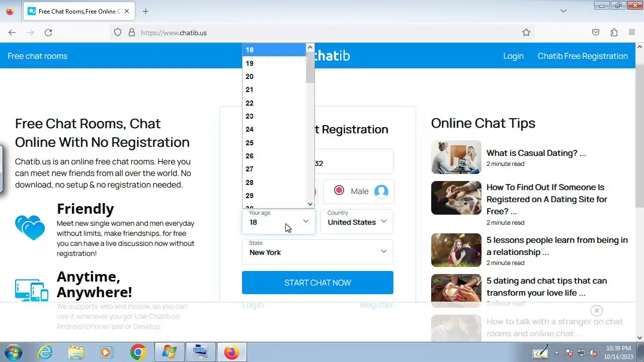This screenshot has height=362, width=644.
Task: Choose age 24 in the list
Action: click(274, 129)
